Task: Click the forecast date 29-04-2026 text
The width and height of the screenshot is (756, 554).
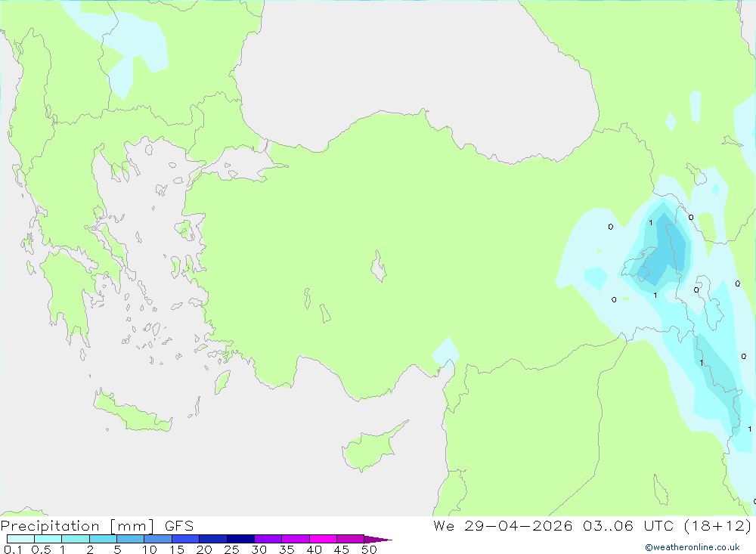Action: (x=519, y=525)
